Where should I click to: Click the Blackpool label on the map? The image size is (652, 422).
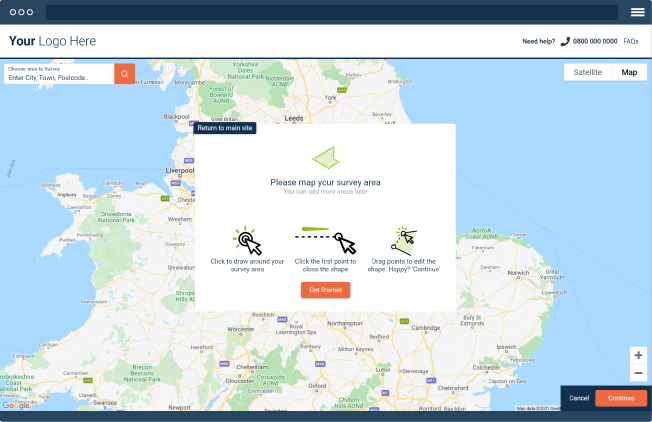click(176, 117)
